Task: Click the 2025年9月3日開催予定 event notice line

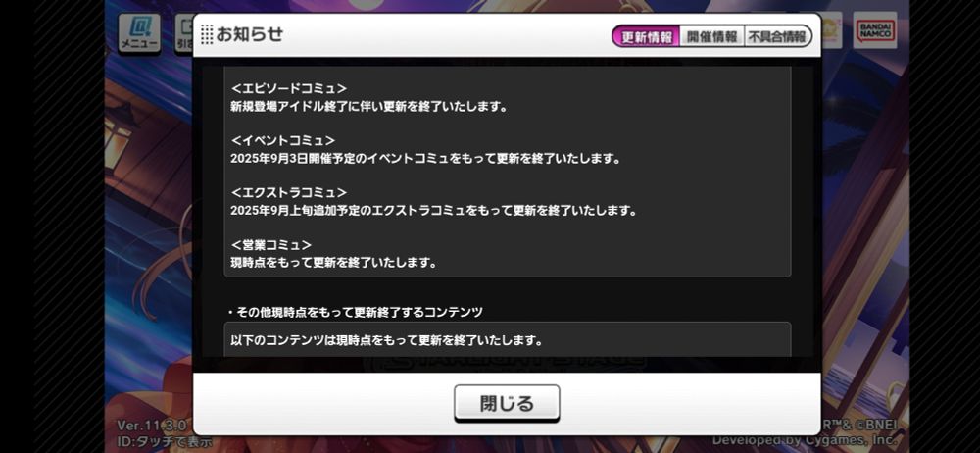Action: (425, 159)
